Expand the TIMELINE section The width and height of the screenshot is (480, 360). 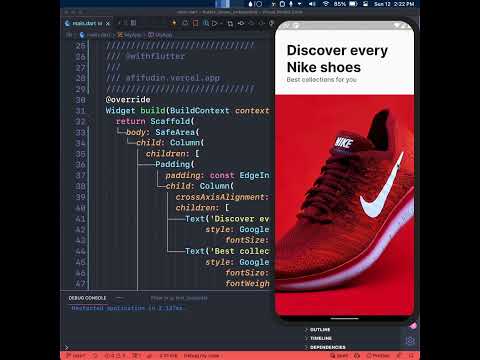[x=318, y=338]
